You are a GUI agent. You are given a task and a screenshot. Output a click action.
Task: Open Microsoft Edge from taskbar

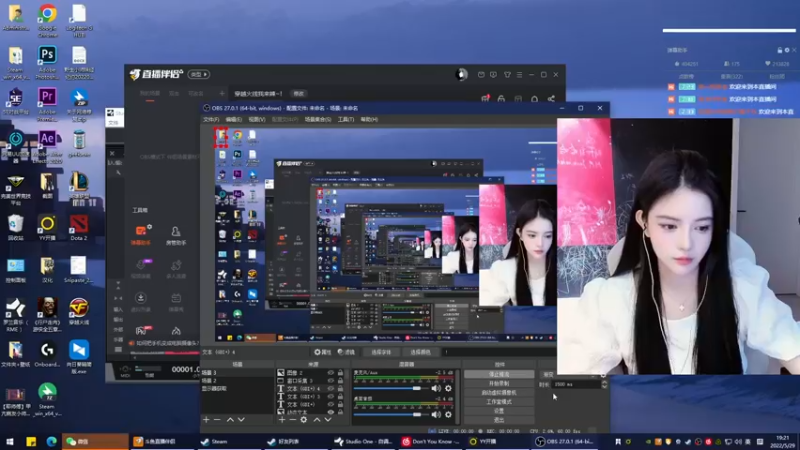click(x=51, y=442)
